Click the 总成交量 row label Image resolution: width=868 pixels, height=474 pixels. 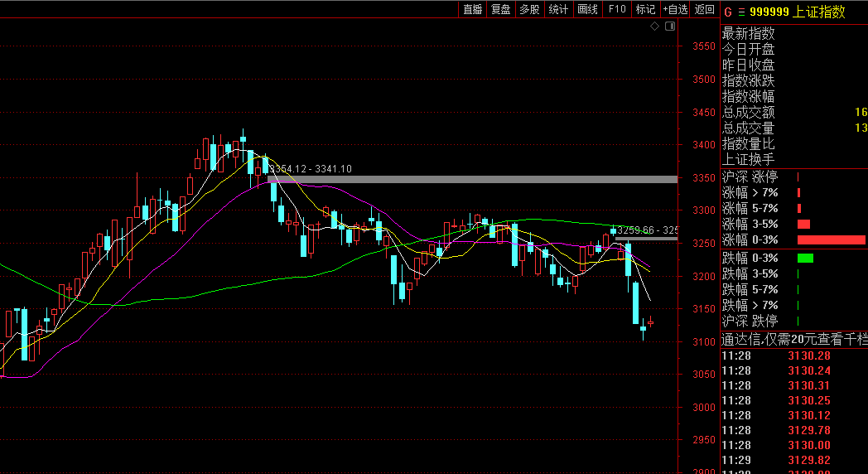749,128
